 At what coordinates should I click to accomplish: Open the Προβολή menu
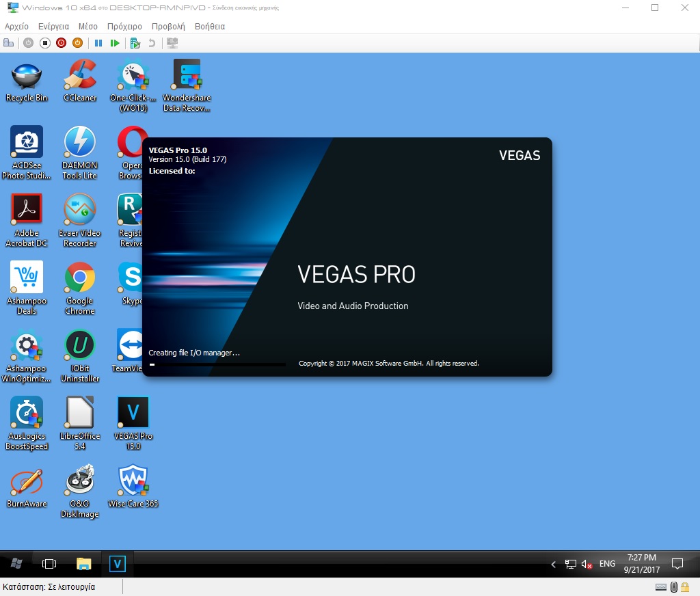[168, 27]
